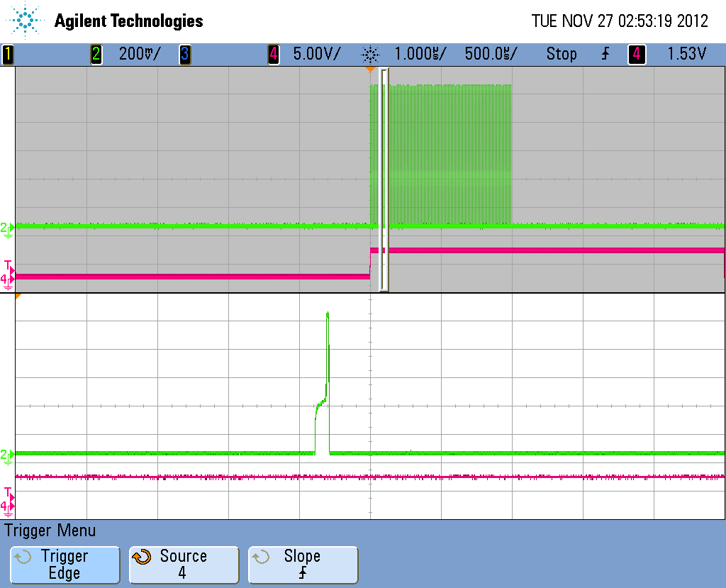Click the Agilent Technologies starburst logo

pos(25,21)
